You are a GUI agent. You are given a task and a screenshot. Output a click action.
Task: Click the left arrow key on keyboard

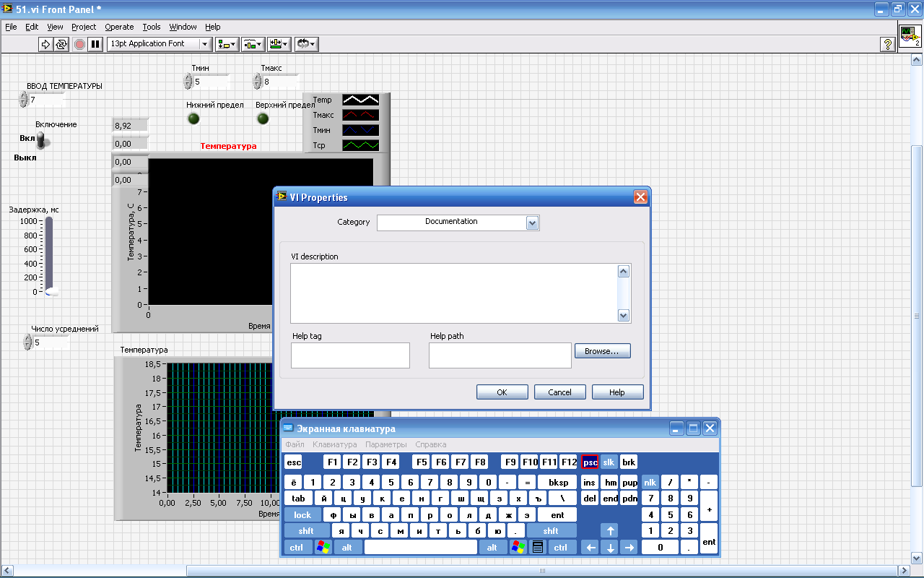(590, 548)
